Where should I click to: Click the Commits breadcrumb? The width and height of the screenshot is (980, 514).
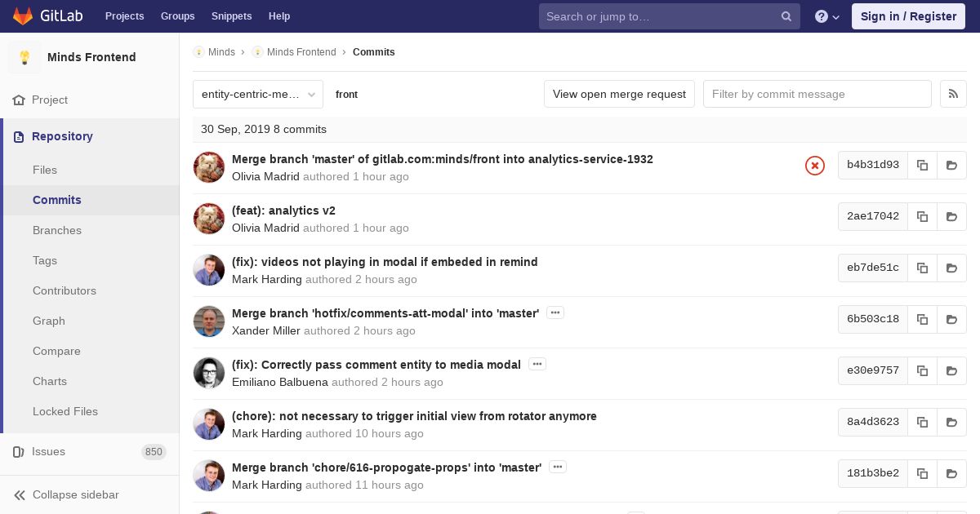pyautogui.click(x=374, y=52)
